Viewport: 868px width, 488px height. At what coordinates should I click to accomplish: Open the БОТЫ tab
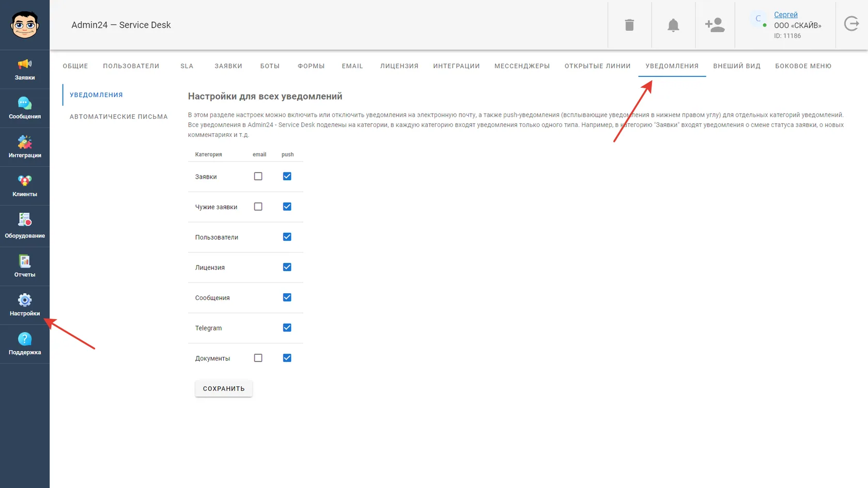[x=270, y=66]
